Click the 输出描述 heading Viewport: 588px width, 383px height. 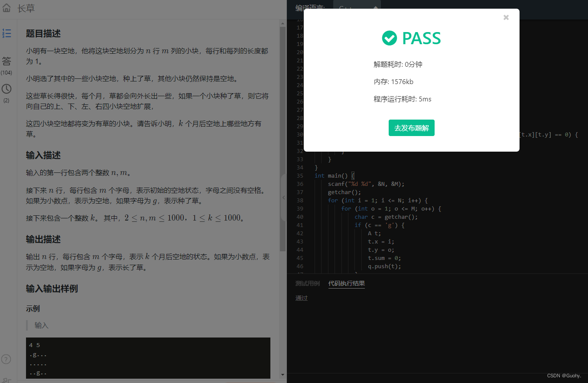coord(43,239)
